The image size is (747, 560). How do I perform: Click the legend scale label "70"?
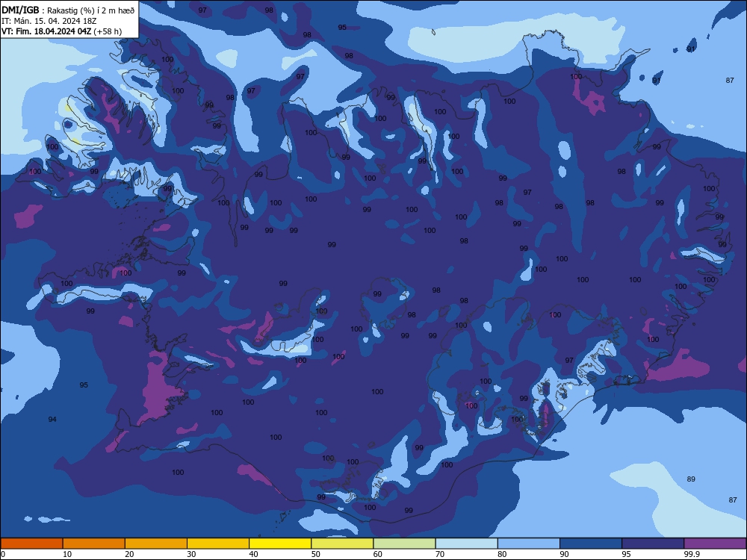coord(440,554)
